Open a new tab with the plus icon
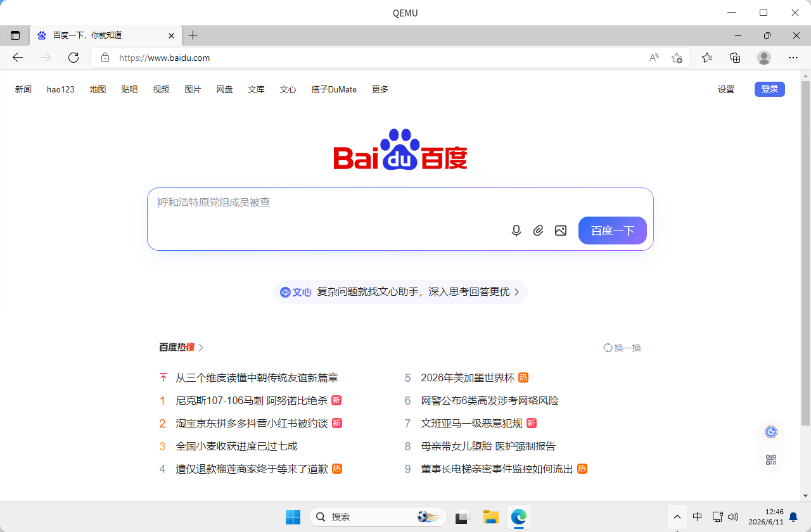 193,35
